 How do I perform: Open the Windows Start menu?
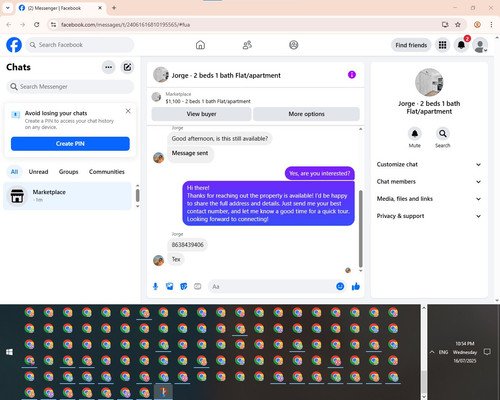[x=9, y=352]
